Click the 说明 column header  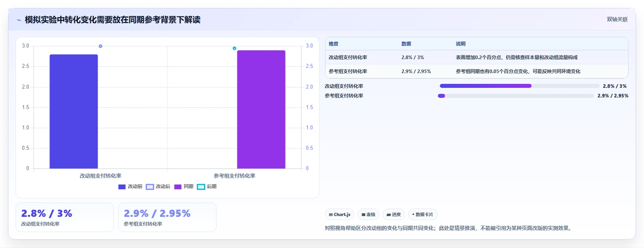click(461, 44)
